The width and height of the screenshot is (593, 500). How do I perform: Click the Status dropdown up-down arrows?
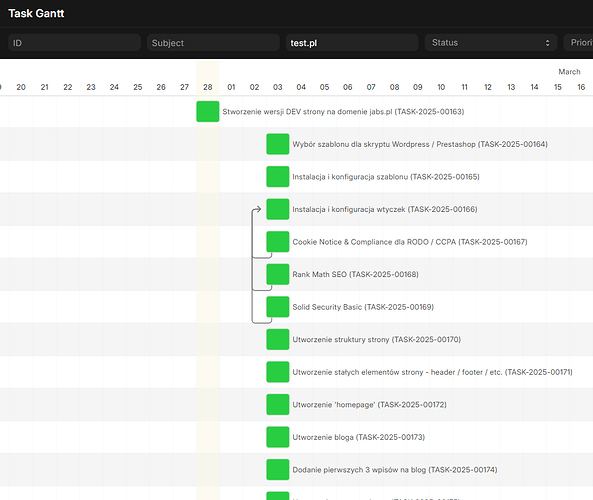pyautogui.click(x=547, y=43)
